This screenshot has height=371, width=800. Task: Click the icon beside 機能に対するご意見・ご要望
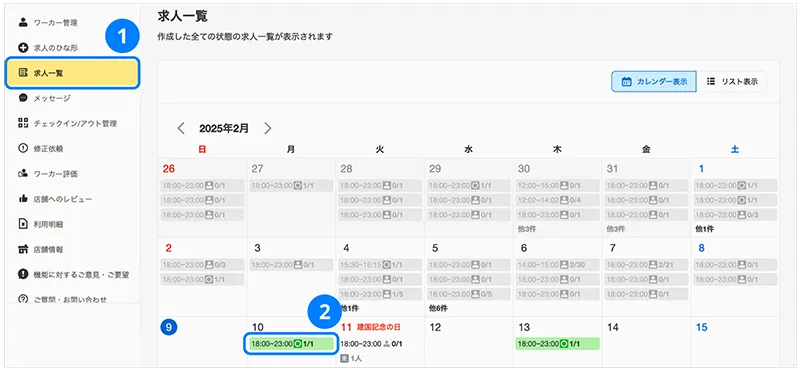coord(22,275)
